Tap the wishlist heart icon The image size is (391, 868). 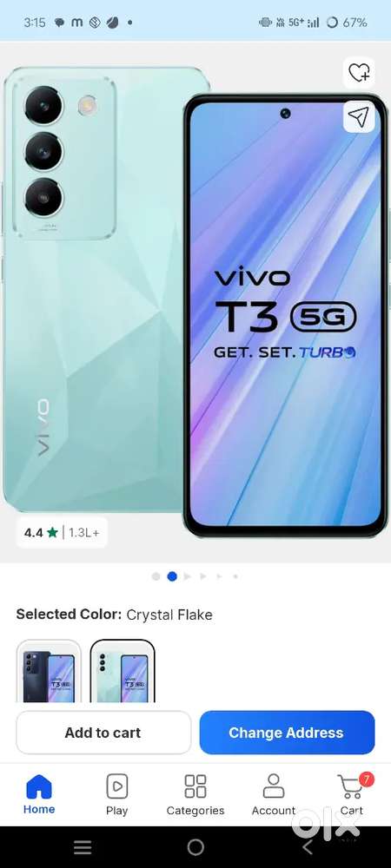(359, 73)
